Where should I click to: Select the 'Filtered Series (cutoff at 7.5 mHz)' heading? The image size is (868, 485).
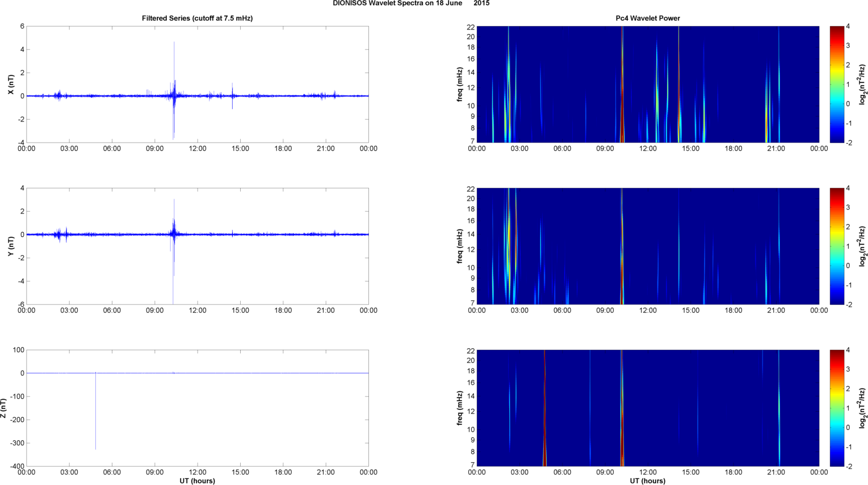pyautogui.click(x=197, y=18)
